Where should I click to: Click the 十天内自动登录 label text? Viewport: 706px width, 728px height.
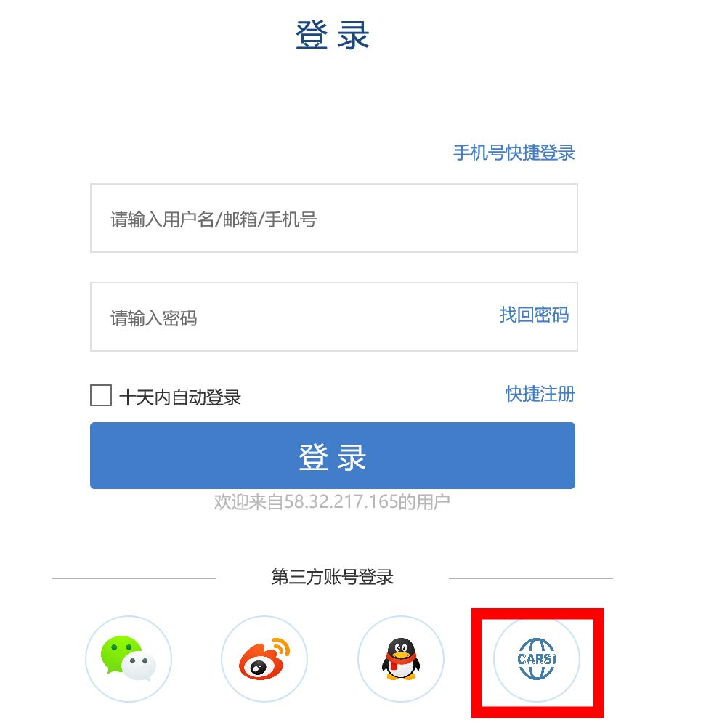[179, 397]
